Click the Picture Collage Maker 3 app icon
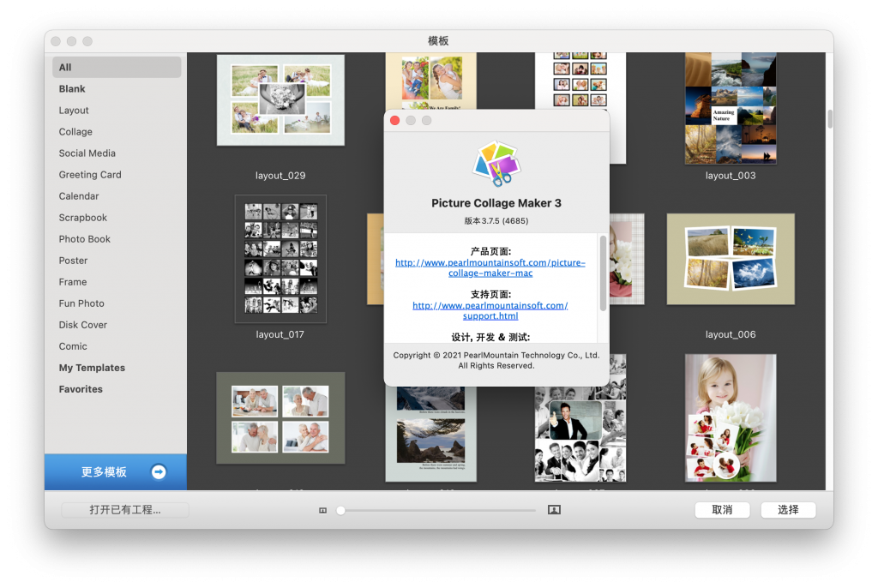878x588 pixels. 496,163
